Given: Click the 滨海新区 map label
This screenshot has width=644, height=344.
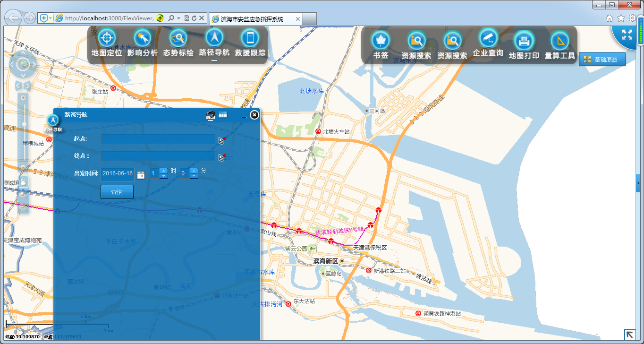Looking at the screenshot, I should [326, 261].
